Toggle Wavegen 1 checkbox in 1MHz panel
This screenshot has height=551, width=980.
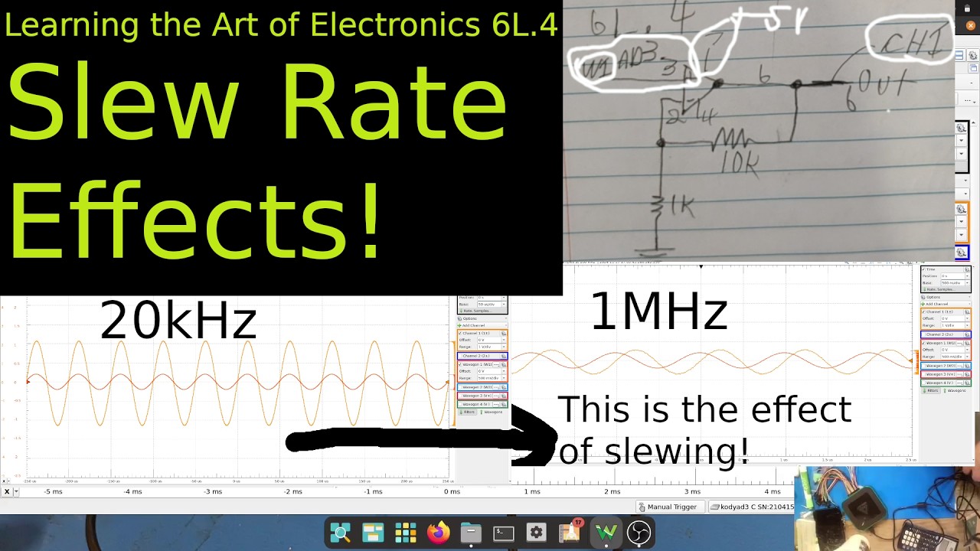pyautogui.click(x=923, y=343)
